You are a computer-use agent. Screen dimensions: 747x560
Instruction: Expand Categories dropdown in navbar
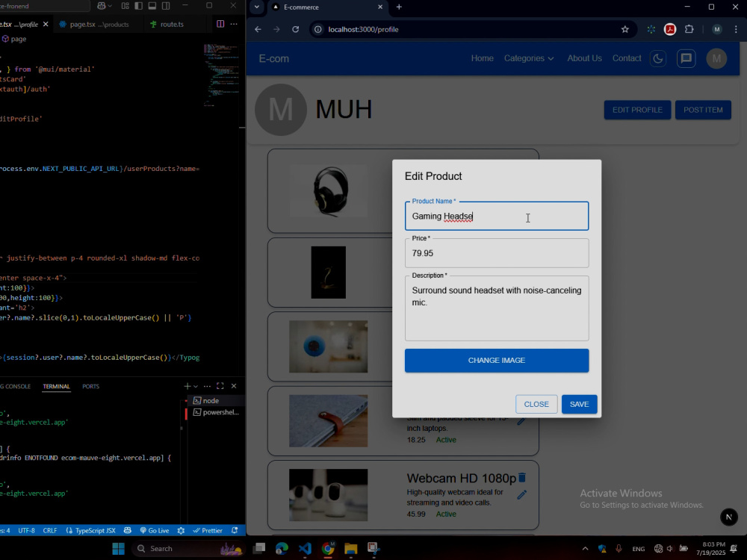point(529,58)
